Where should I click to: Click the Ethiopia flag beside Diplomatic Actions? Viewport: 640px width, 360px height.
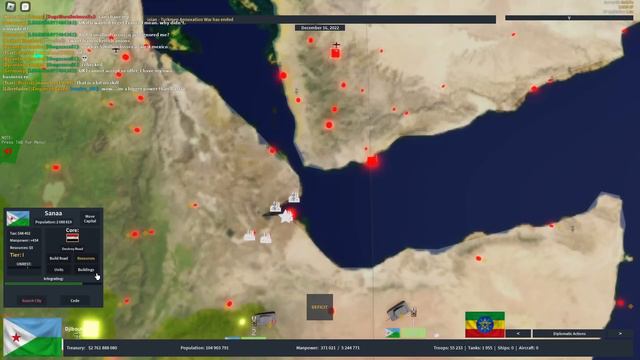tap(485, 324)
